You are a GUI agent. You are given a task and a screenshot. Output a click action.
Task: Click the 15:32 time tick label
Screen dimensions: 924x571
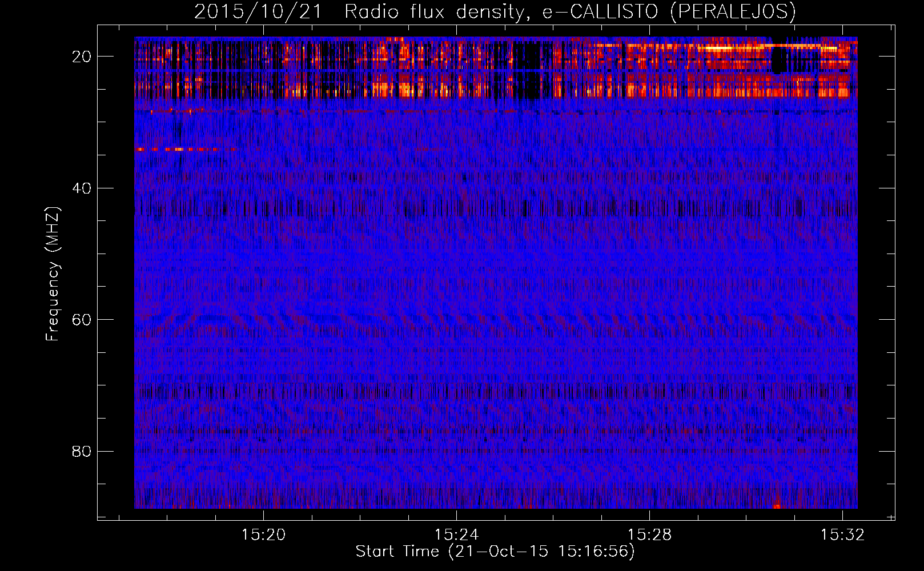pos(842,535)
